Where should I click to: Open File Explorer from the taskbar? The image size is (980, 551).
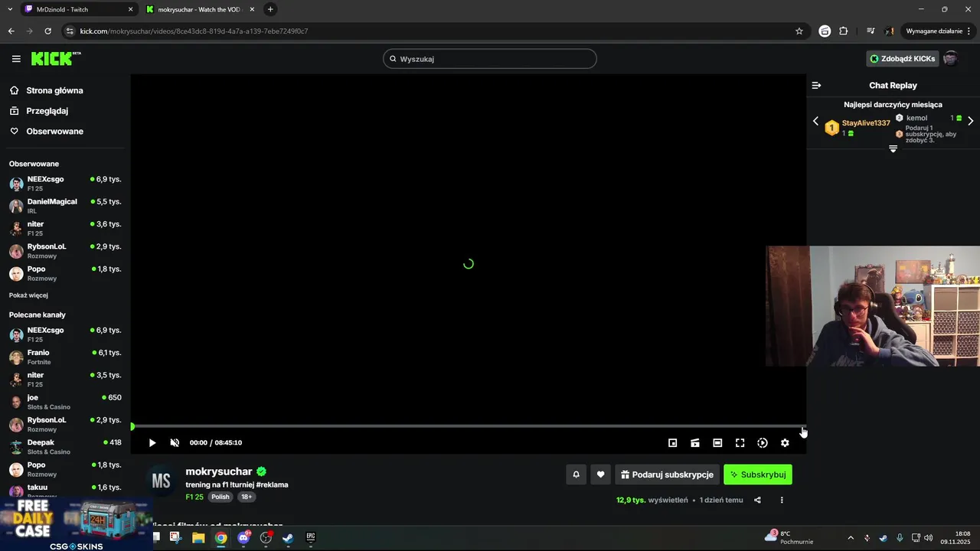pos(198,538)
